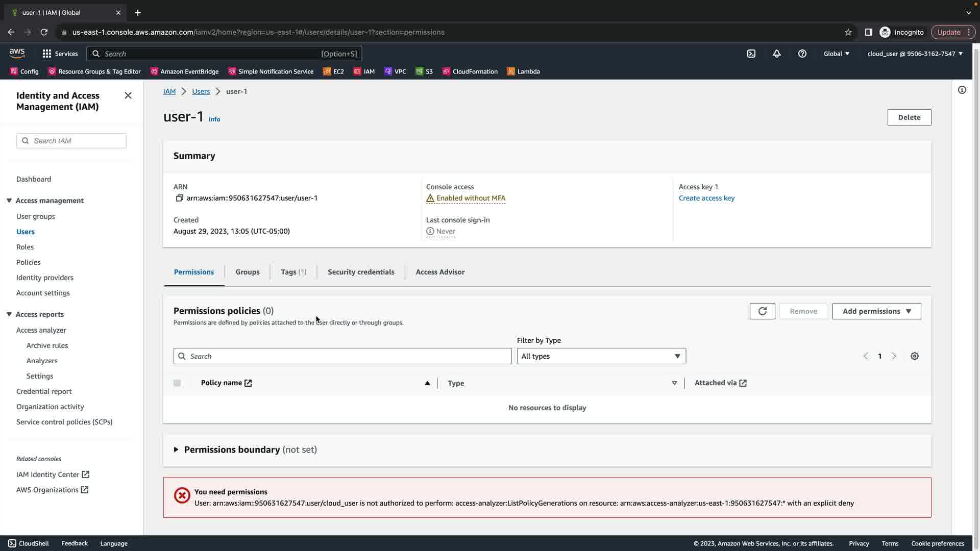The image size is (980, 551).
Task: Close the IAM navigation panel
Action: (128, 96)
